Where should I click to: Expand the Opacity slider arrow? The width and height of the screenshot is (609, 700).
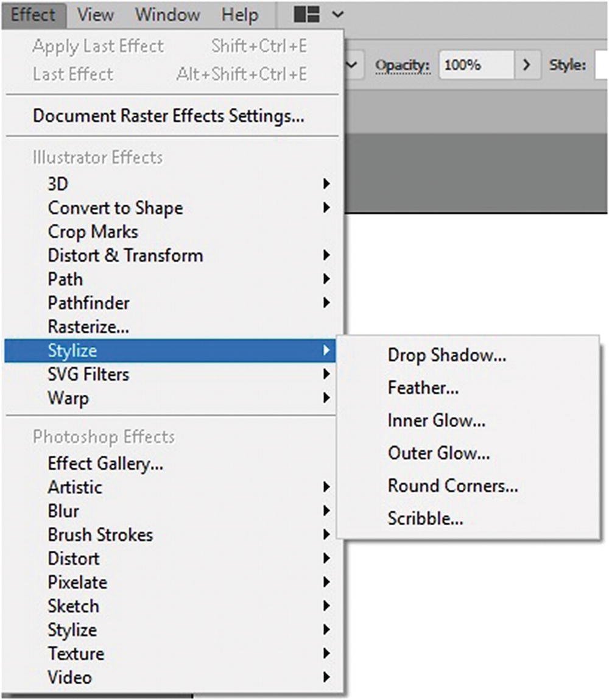click(x=527, y=65)
